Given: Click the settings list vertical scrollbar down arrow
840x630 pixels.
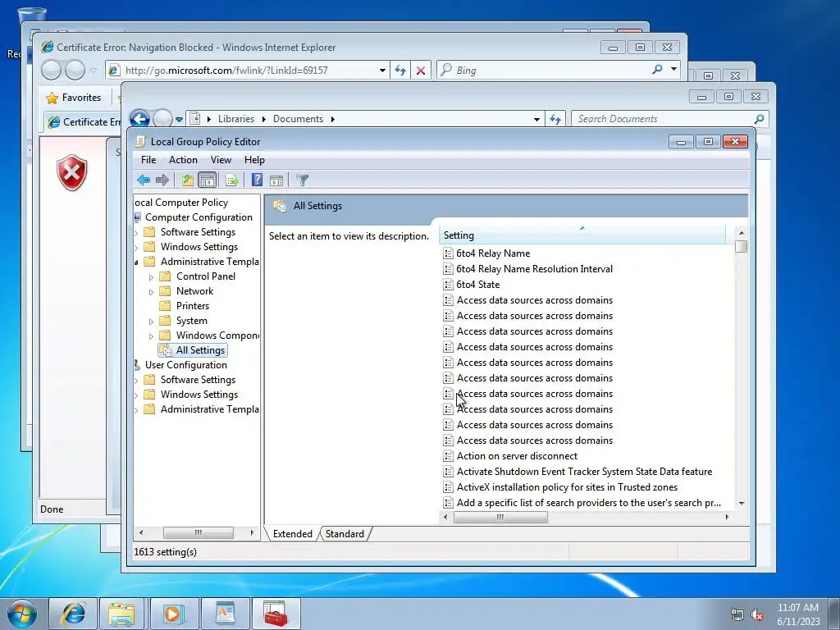Looking at the screenshot, I should tap(742, 503).
